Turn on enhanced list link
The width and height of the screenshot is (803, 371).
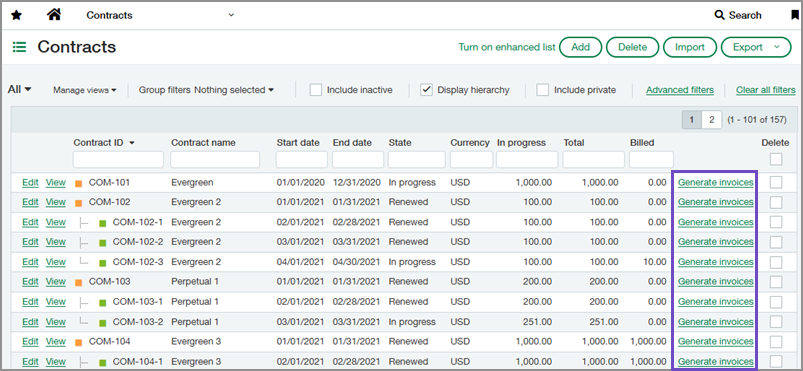tap(506, 47)
